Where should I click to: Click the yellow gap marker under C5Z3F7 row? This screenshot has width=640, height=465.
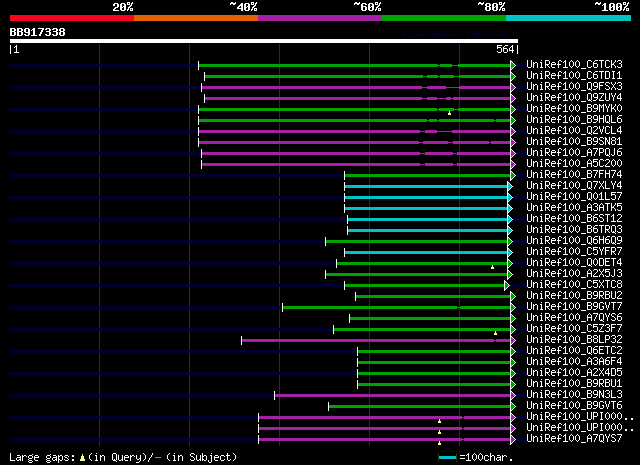[x=496, y=334]
